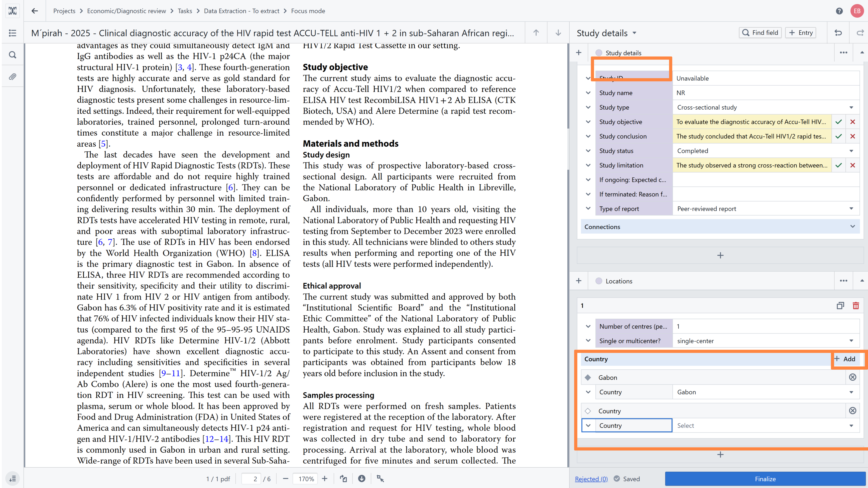Open Economic/Diagnostic review breadcrumb

point(126,11)
